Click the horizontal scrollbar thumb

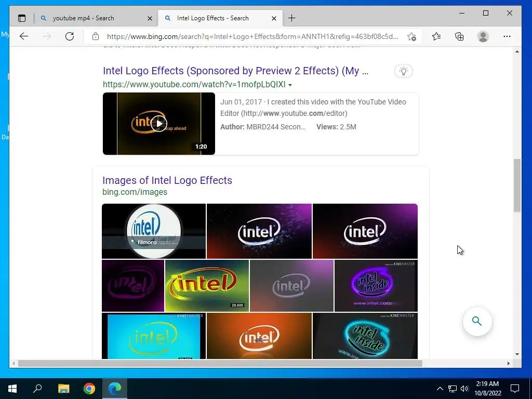click(220, 363)
